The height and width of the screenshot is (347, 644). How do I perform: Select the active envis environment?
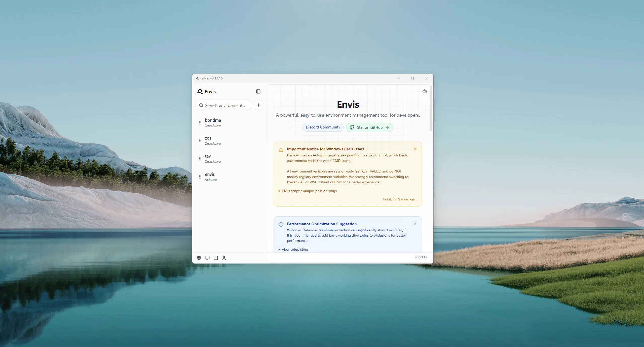(x=229, y=177)
